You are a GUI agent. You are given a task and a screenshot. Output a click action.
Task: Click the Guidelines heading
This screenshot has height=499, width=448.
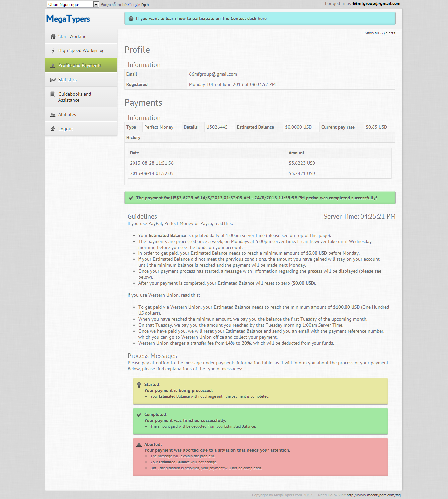142,216
